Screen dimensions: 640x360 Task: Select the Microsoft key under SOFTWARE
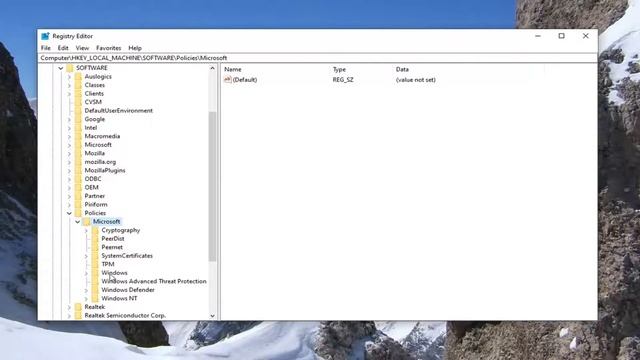pos(98,144)
